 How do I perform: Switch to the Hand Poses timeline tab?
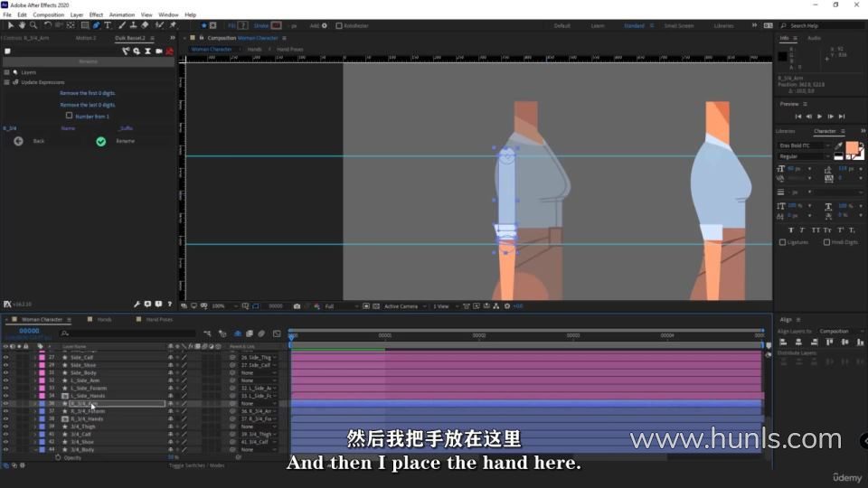coord(159,320)
